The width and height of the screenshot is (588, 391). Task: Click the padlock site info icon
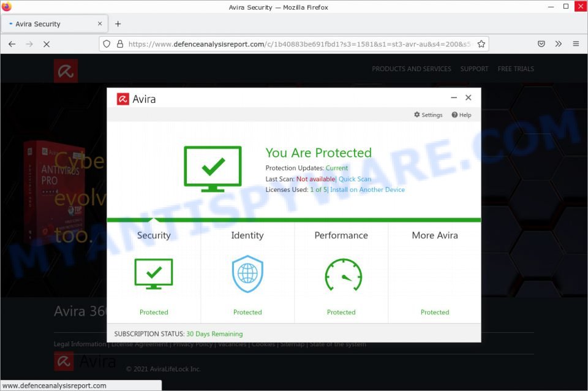[x=120, y=44]
